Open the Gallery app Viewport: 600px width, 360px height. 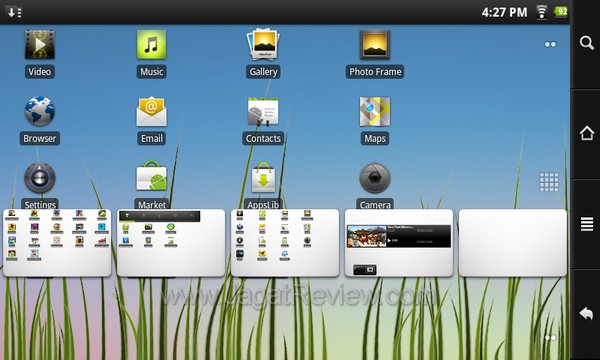[263, 44]
